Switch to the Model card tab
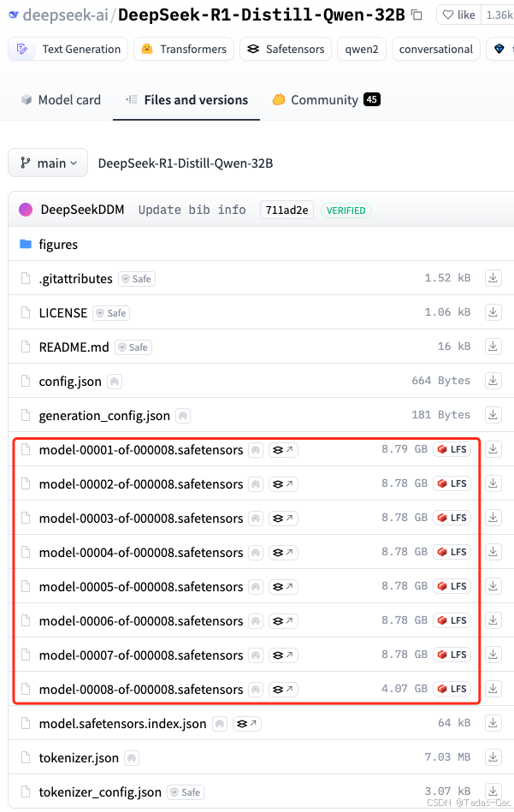The image size is (514, 812). (x=61, y=100)
